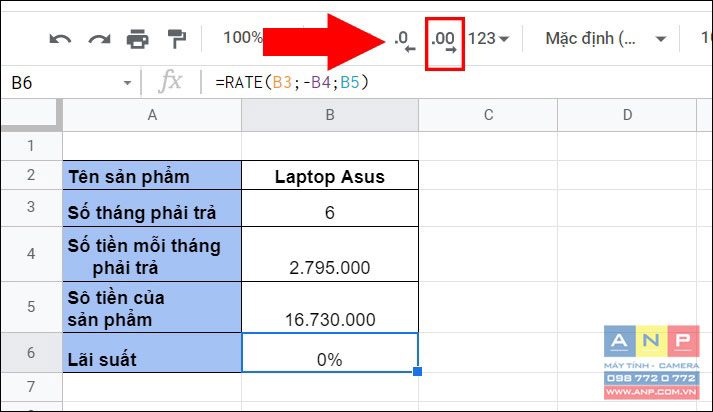Click empty cell A1
Image resolution: width=713 pixels, height=412 pixels.
(x=152, y=146)
